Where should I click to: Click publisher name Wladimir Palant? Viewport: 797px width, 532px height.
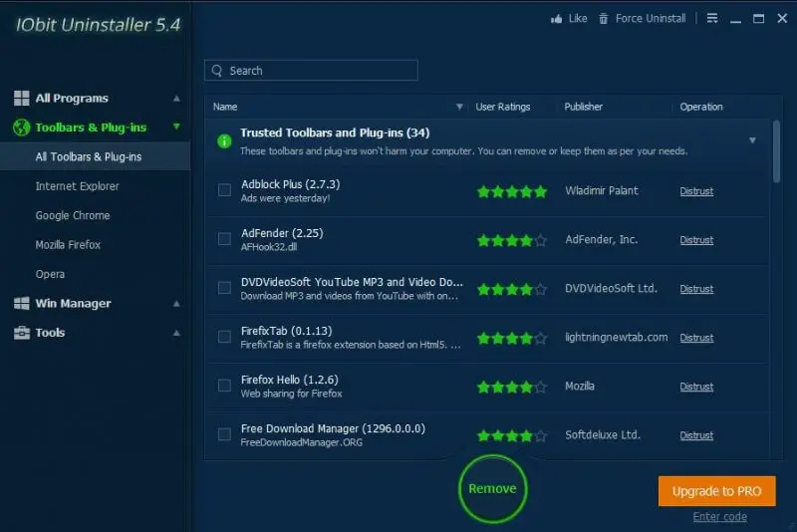coord(602,190)
